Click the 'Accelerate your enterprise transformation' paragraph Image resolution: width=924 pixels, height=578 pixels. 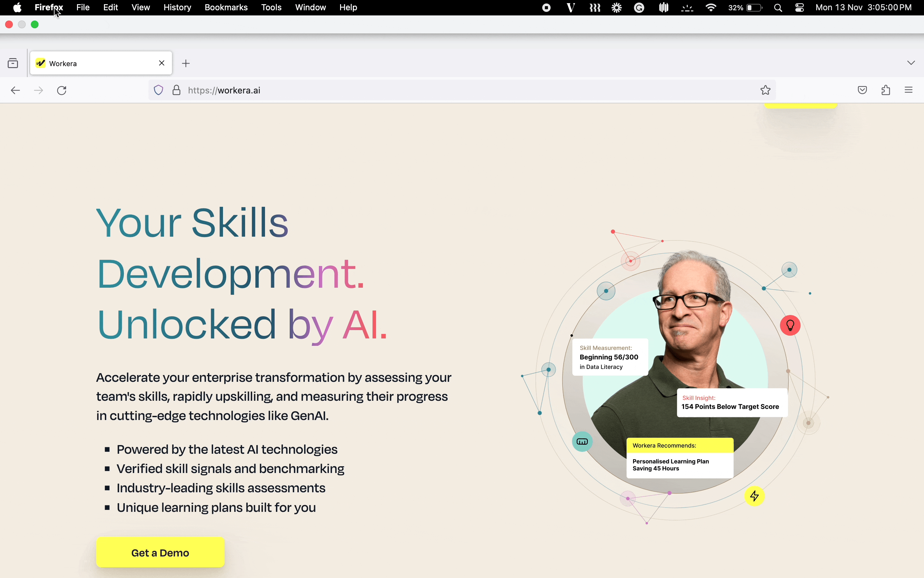[x=274, y=397]
